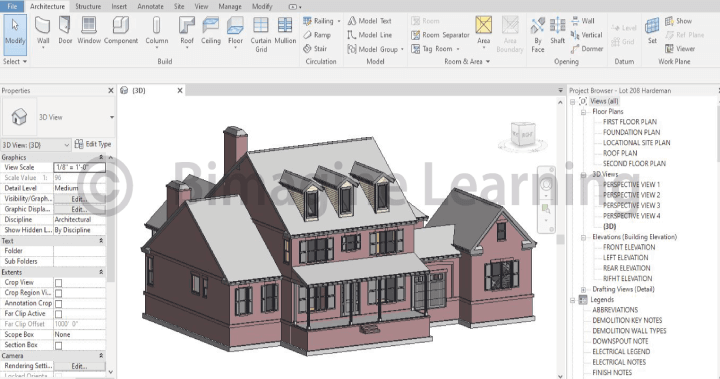The image size is (720, 379).
Task: Click the Set work plane tool
Action: coord(652,31)
